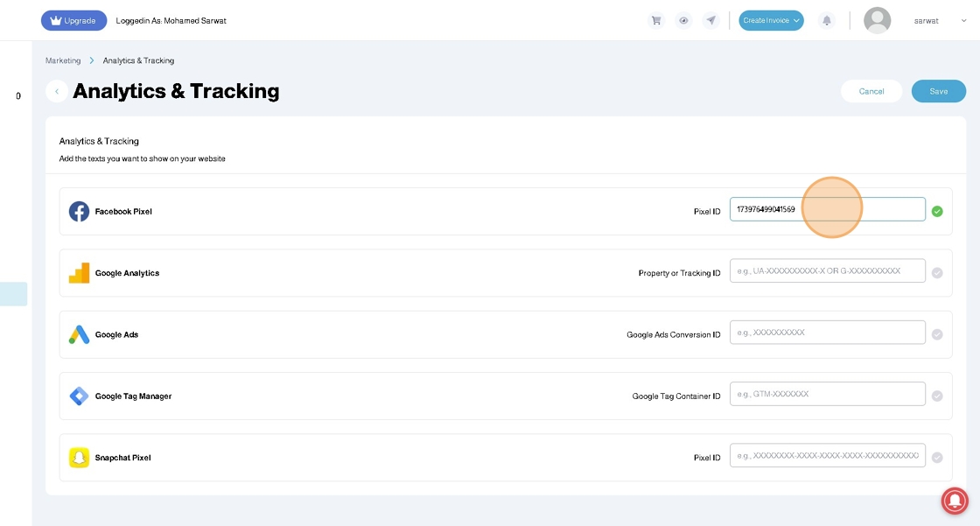This screenshot has width=980, height=526.
Task: Click the Upgrade crown button
Action: (x=73, y=20)
